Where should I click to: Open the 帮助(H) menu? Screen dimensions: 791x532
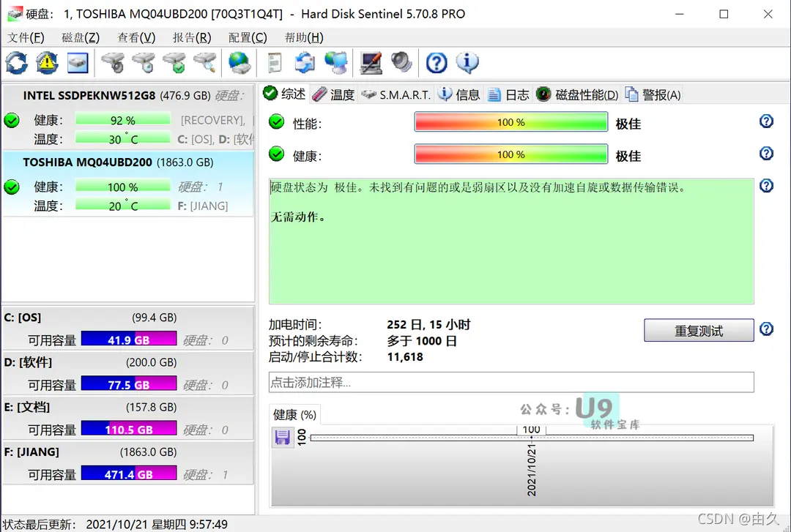[304, 38]
